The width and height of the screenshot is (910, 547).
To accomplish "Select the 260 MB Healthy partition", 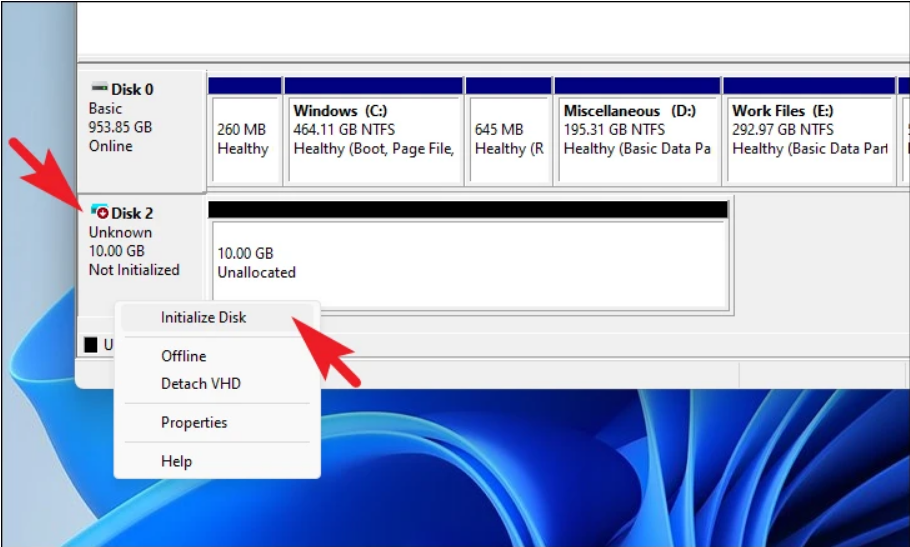I will click(x=244, y=140).
